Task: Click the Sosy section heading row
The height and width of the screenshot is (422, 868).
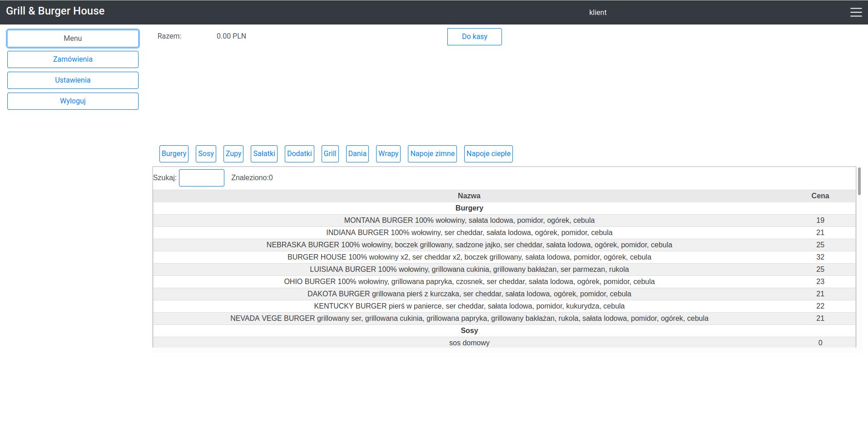Action: (x=504, y=331)
